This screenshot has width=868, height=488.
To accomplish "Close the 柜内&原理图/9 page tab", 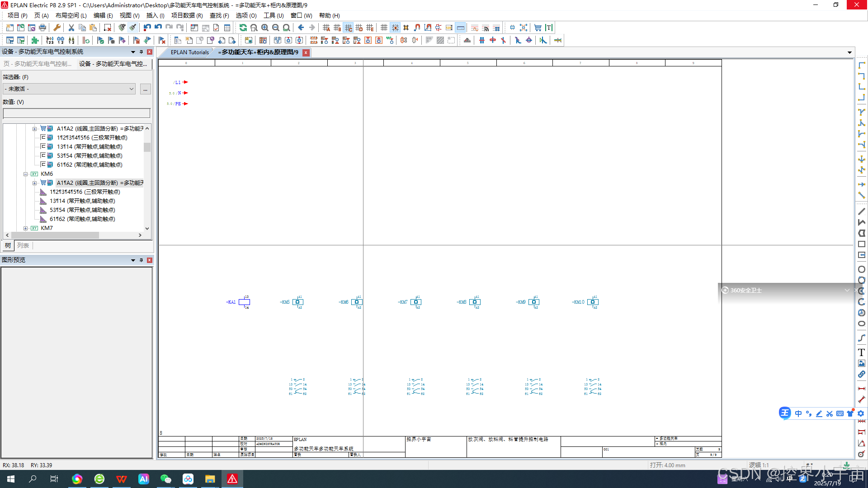I will (306, 52).
